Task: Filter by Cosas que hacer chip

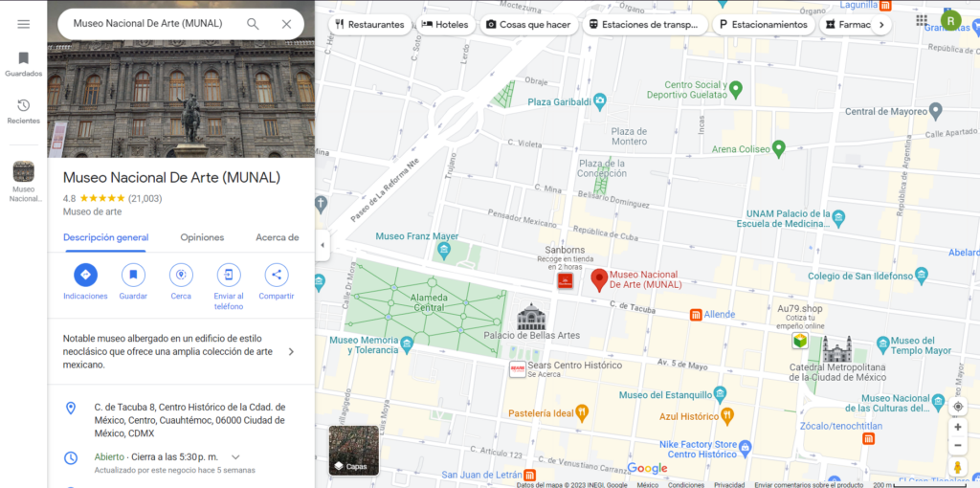Action: [x=528, y=25]
